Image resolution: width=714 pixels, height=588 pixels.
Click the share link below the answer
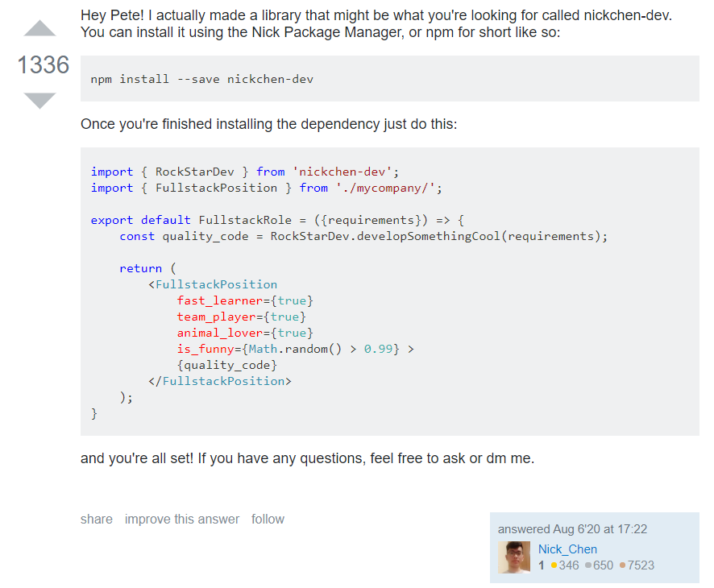[x=96, y=519]
